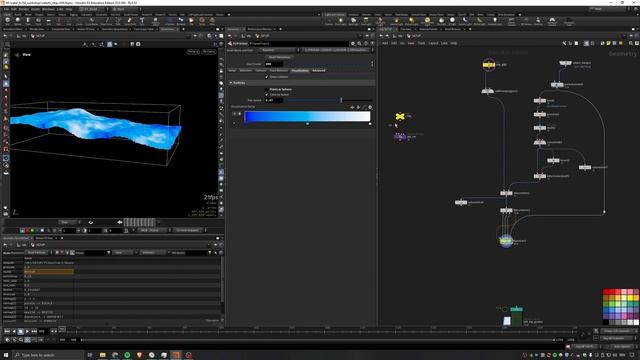Select the Torus shelf tool
The width and height of the screenshot is (640, 360).
pos(38,21)
